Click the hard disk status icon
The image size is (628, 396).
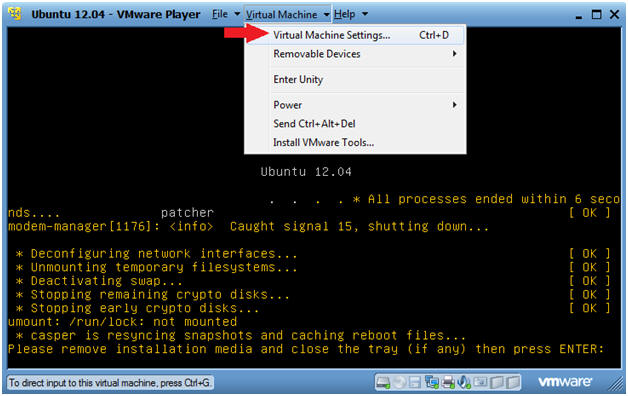pos(383,382)
